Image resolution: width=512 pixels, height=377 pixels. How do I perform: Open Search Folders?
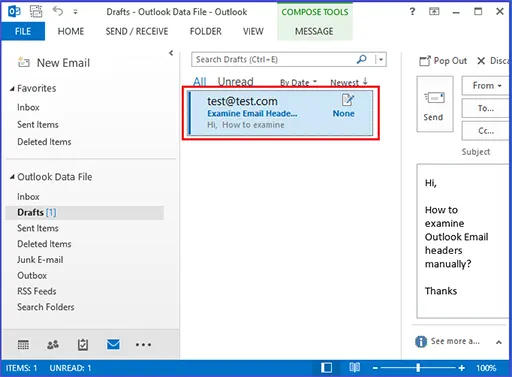click(46, 307)
